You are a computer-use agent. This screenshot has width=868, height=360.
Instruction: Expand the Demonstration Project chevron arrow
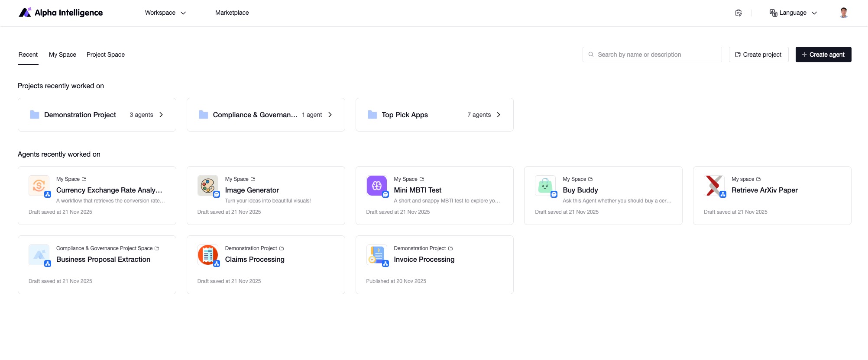161,115
